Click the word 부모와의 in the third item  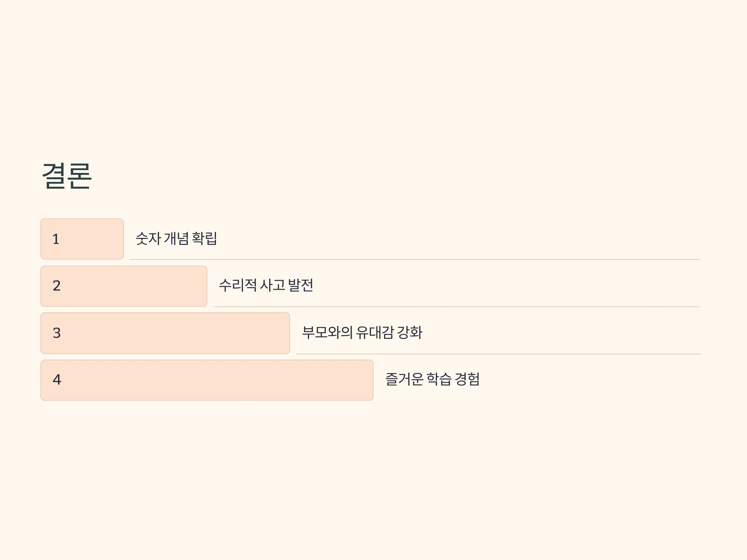(327, 333)
